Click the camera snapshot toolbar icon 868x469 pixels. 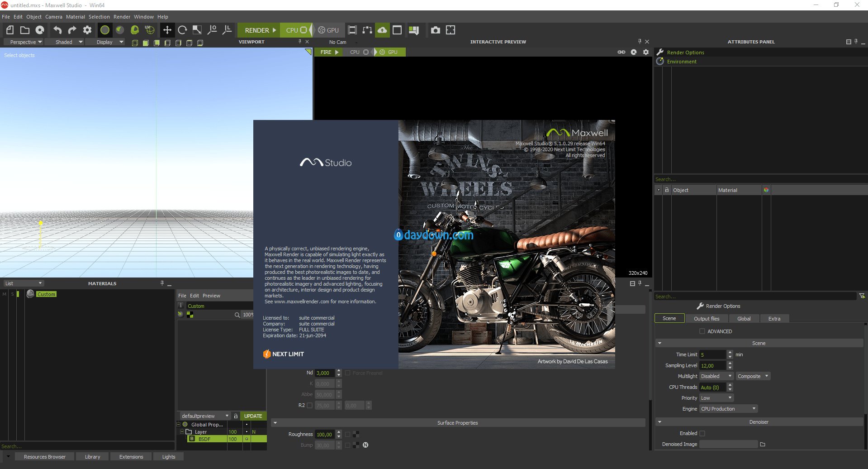[x=436, y=30]
